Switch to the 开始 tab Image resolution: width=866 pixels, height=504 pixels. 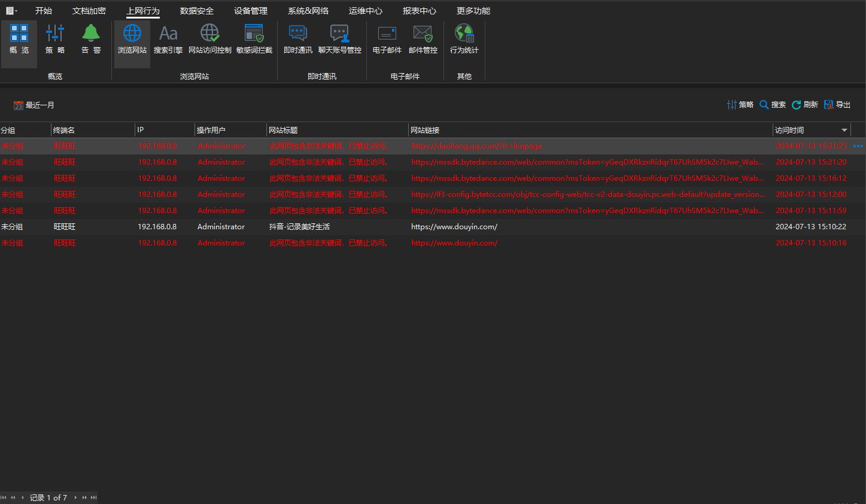click(x=44, y=11)
